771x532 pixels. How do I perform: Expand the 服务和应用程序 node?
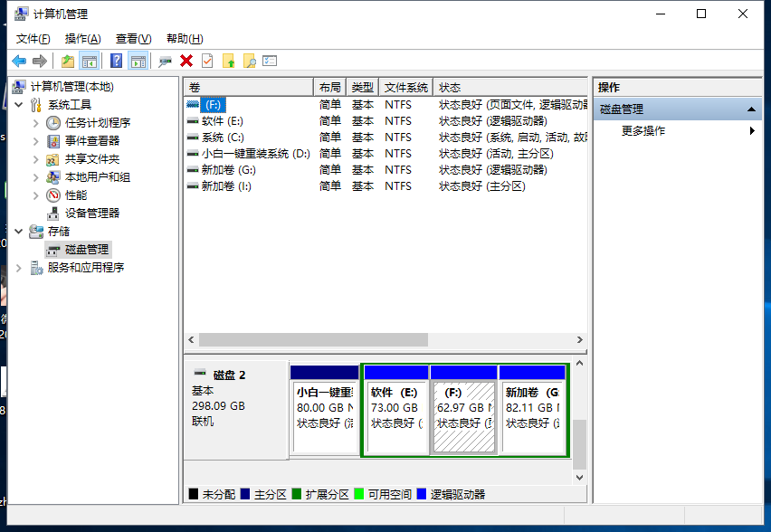point(19,268)
